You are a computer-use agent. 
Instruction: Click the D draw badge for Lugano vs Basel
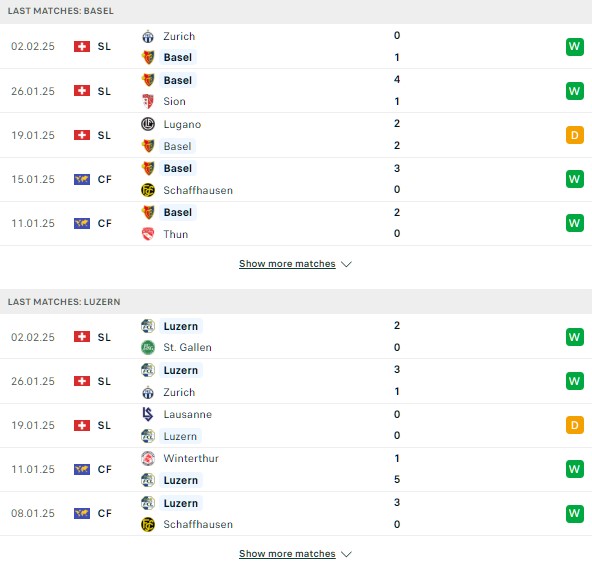tap(575, 135)
